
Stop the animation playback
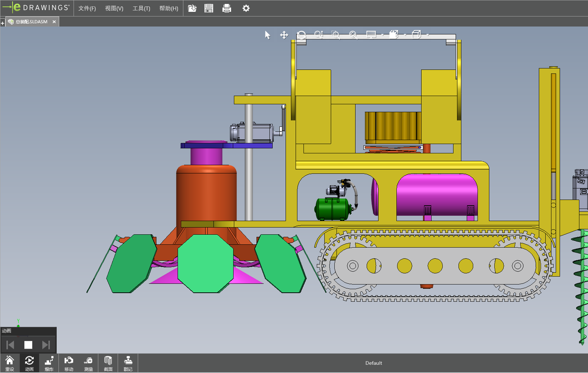tap(28, 345)
